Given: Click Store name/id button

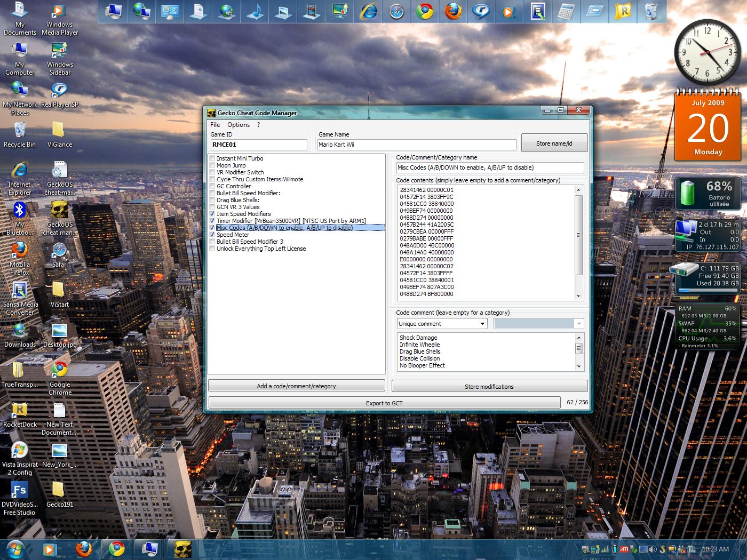Looking at the screenshot, I should [554, 143].
